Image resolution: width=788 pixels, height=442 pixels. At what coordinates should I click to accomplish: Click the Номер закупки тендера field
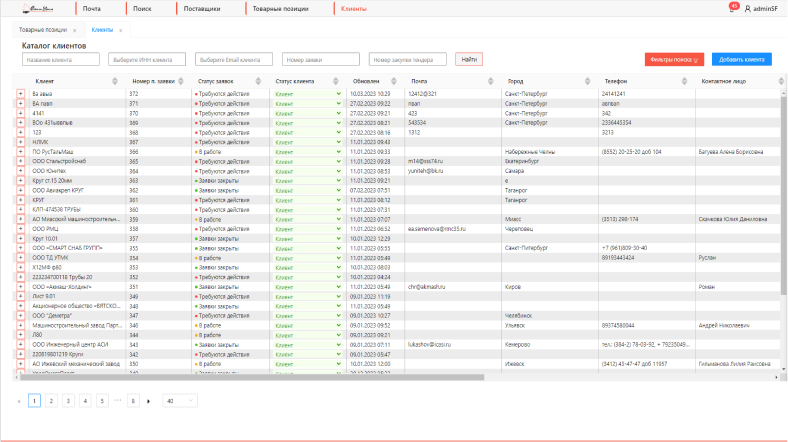click(x=408, y=59)
